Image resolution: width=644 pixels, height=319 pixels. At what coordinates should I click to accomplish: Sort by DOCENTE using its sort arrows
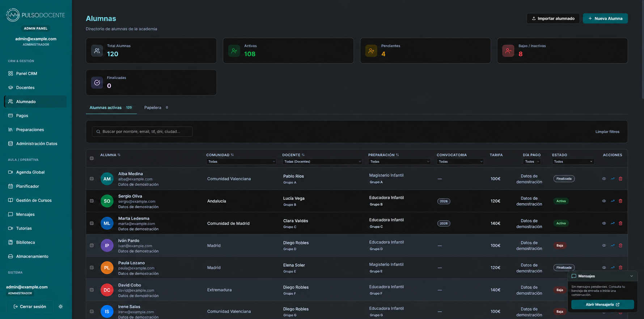(x=303, y=155)
